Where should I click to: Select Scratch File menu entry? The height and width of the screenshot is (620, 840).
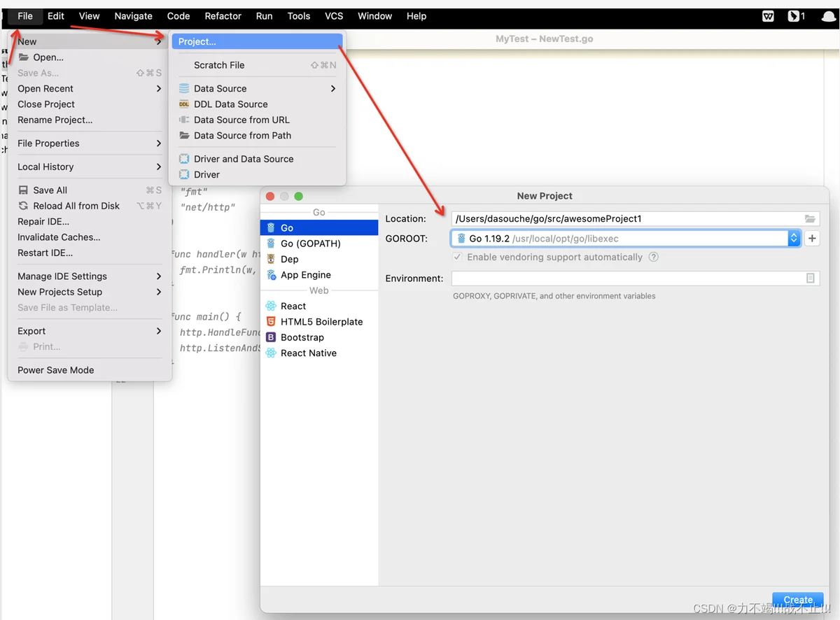pos(257,65)
